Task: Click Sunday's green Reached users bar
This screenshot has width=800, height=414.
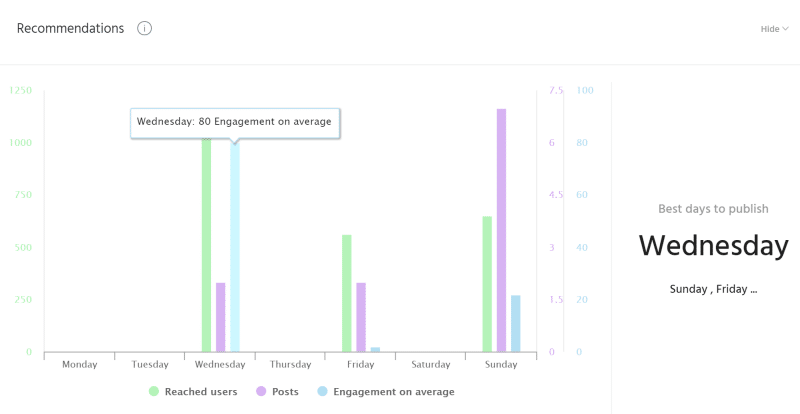Action: coord(487,284)
